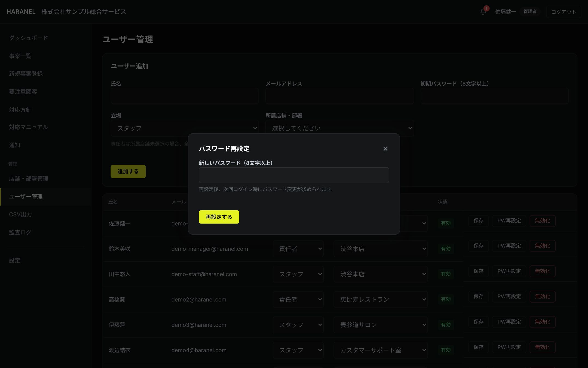Open 設定 in sidebar
Image resolution: width=588 pixels, height=368 pixels.
14,260
